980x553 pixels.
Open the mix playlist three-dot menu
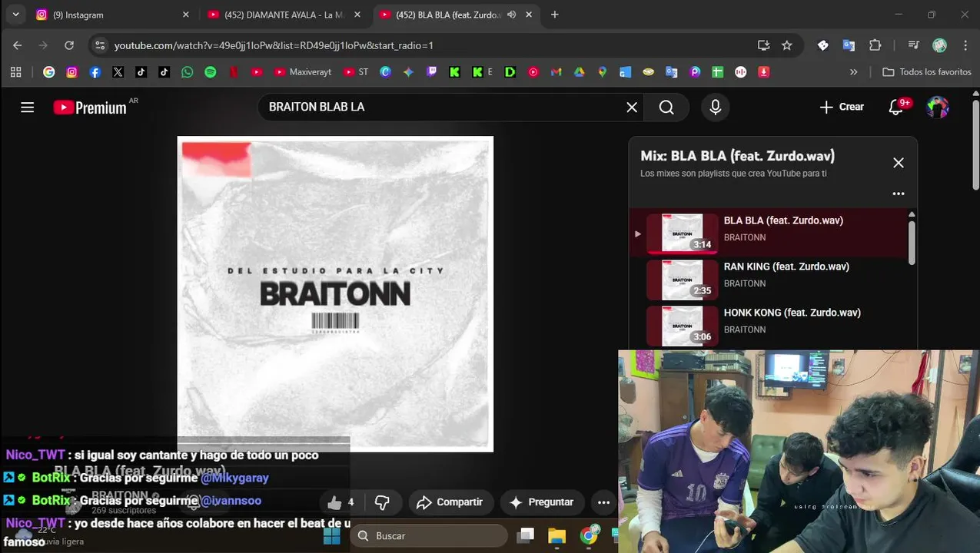(899, 194)
